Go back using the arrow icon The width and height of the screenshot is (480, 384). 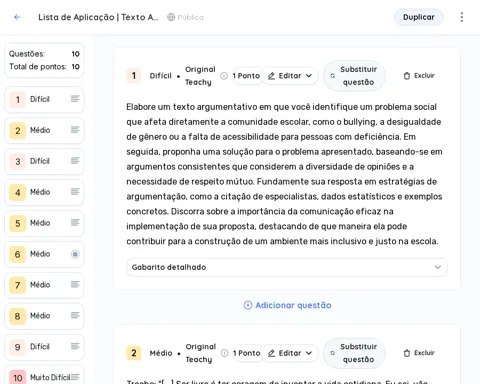(x=17, y=17)
